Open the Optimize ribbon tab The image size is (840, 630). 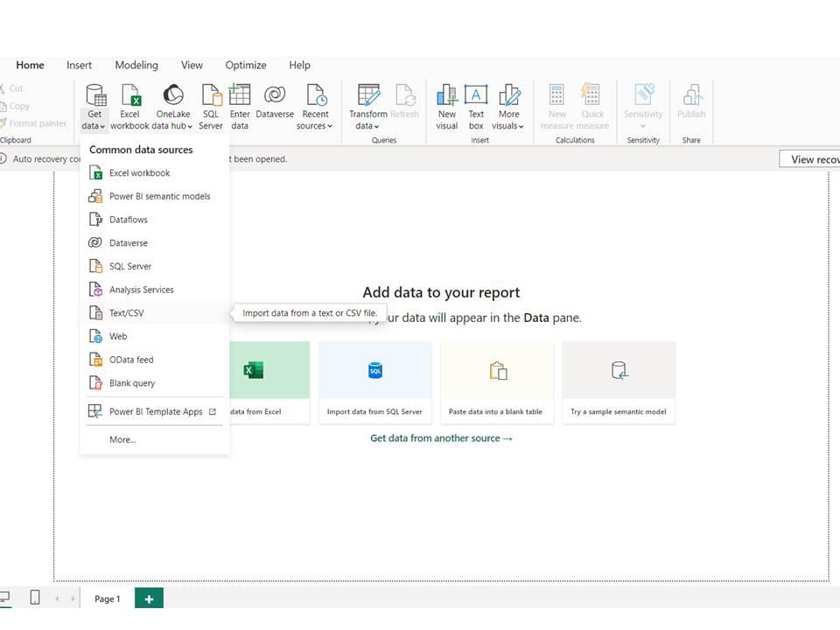pos(246,65)
